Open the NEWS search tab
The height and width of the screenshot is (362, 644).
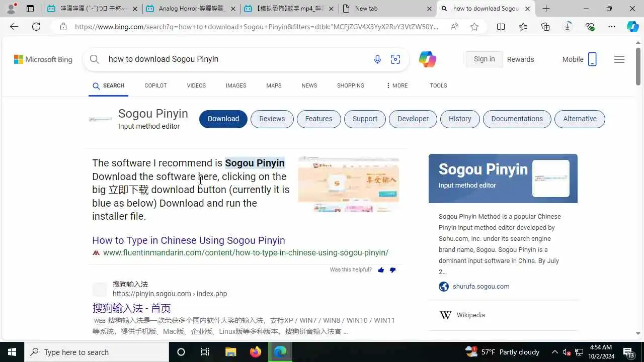pos(309,85)
